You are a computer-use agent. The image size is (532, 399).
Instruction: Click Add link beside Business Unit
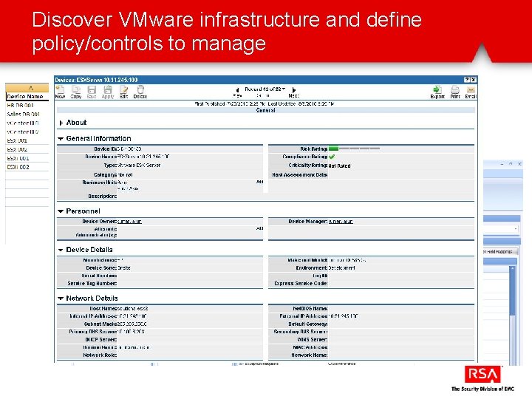coord(259,182)
